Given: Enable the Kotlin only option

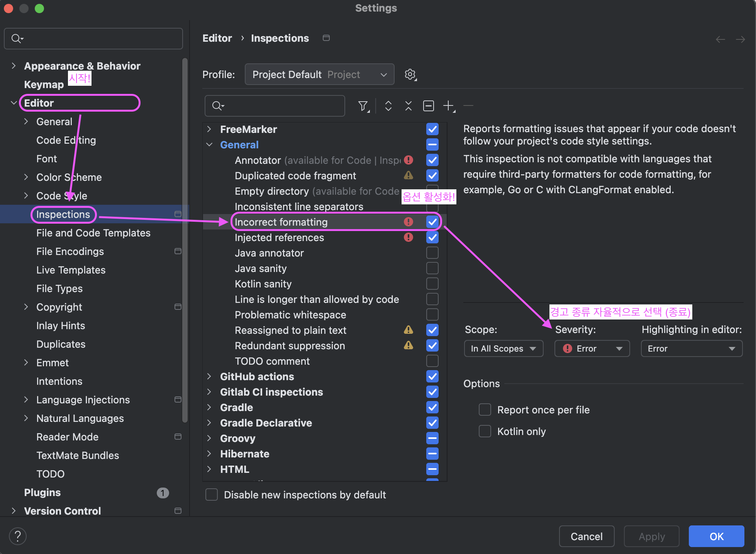Looking at the screenshot, I should tap(485, 431).
